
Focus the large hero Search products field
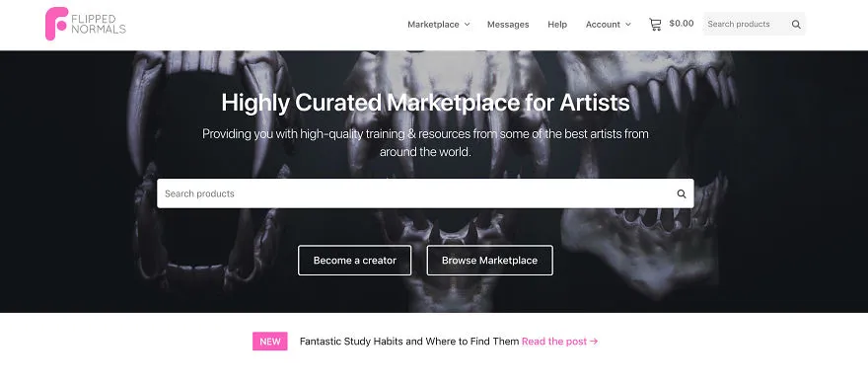tap(415, 193)
